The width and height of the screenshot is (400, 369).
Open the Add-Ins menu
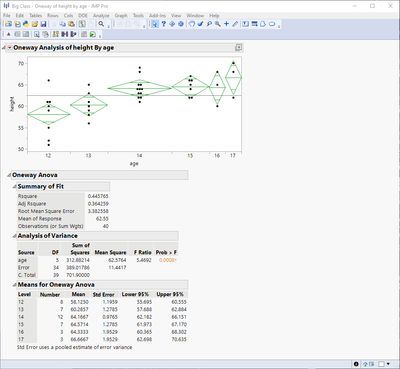pos(157,15)
